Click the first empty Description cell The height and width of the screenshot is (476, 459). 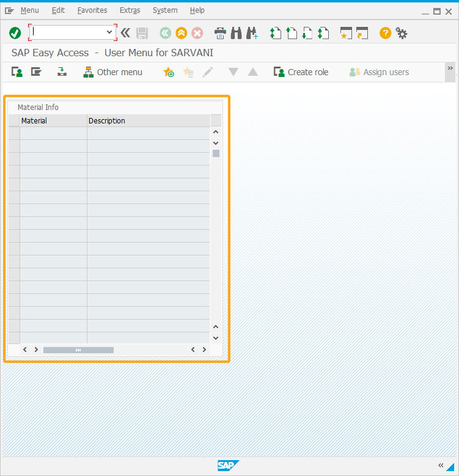149,133
